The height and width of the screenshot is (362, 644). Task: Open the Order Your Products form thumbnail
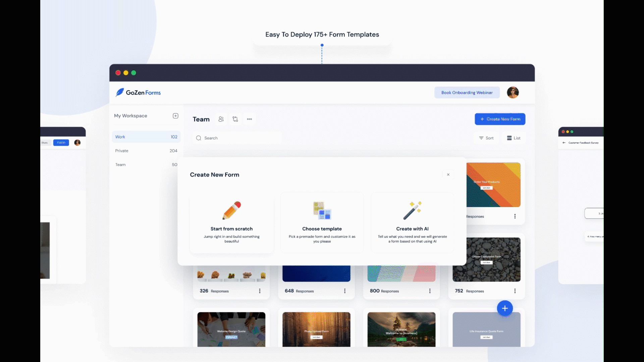(493, 185)
